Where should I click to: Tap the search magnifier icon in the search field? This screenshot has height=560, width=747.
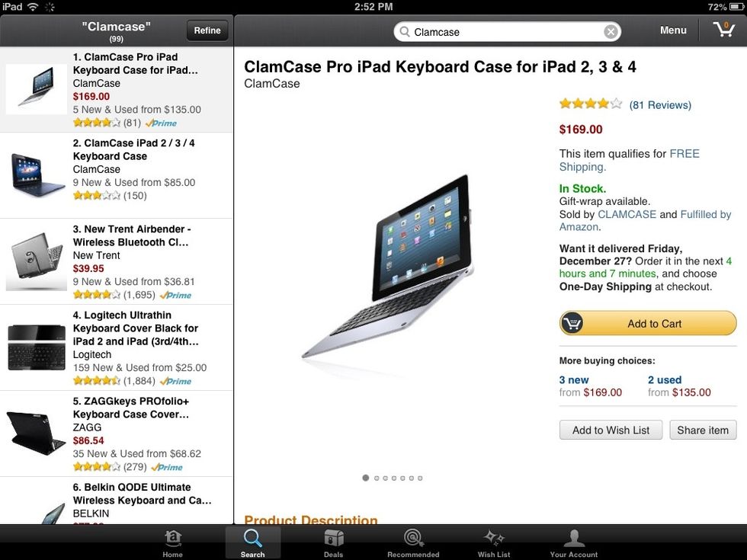[405, 32]
